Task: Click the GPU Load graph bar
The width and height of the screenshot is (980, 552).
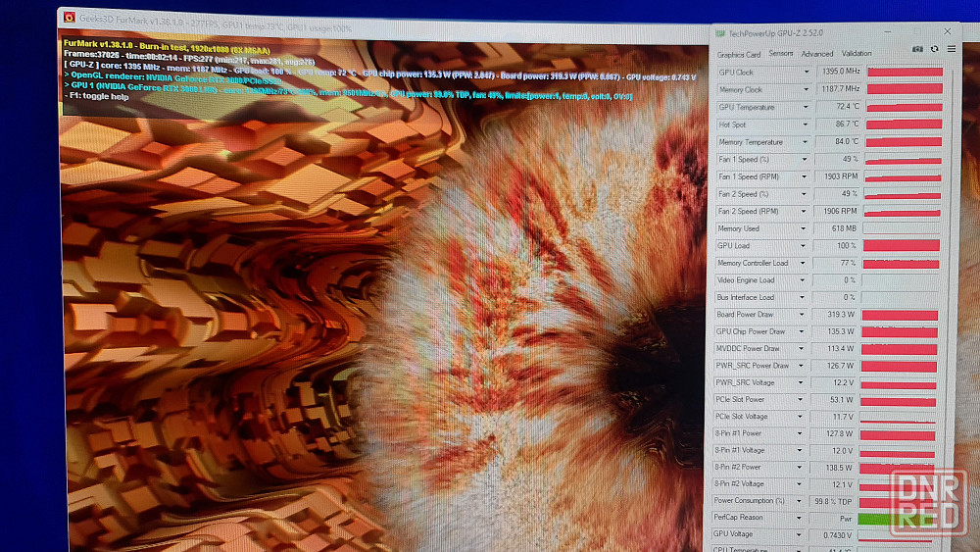Action: (902, 246)
